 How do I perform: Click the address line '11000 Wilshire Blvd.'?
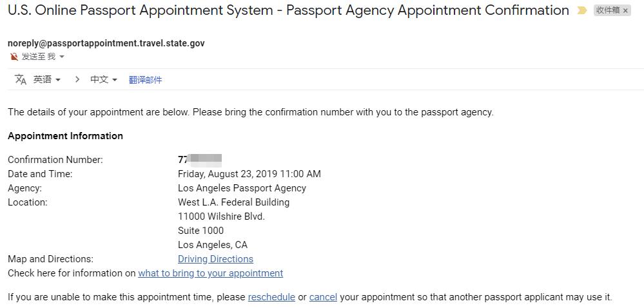(x=221, y=217)
